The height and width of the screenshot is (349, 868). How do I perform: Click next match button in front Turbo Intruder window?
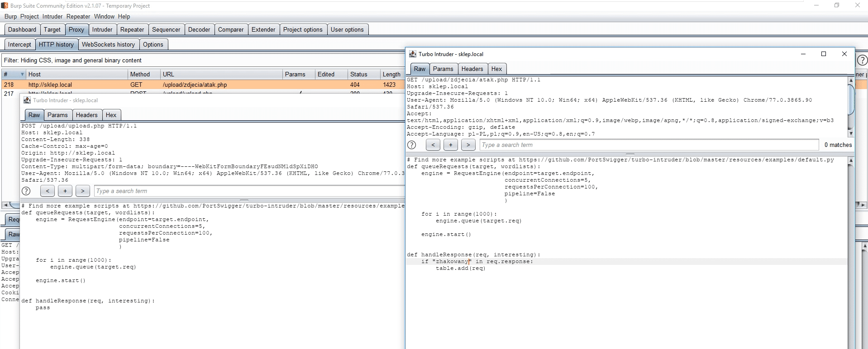[468, 145]
